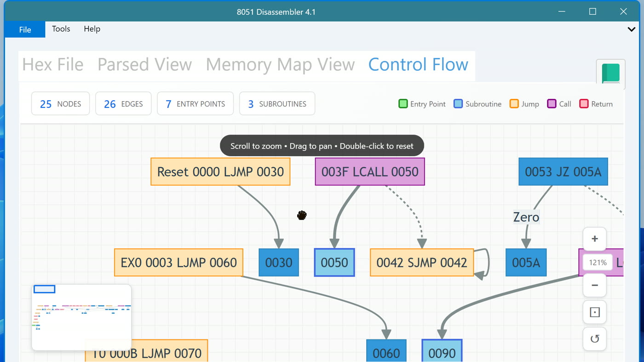
Task: Click the 26 Edges stat badge
Action: pos(123,104)
